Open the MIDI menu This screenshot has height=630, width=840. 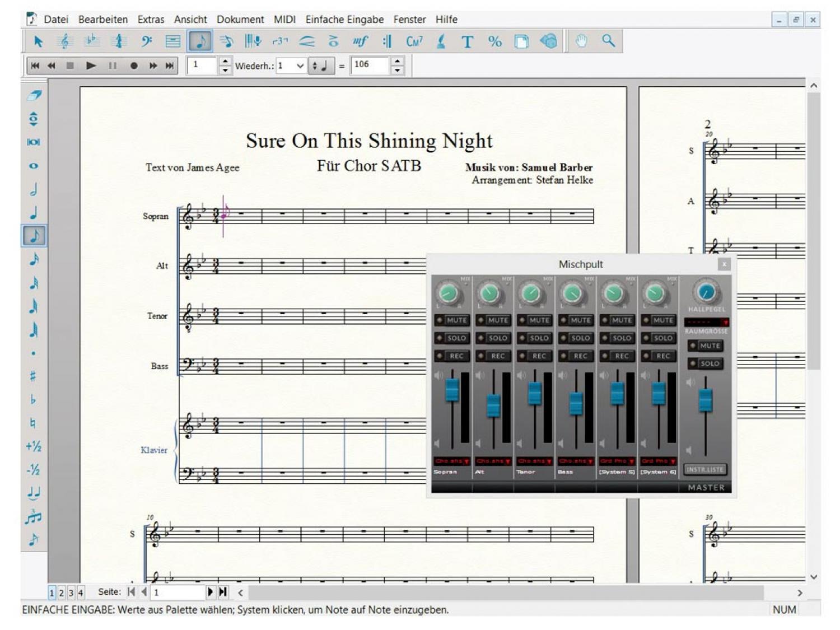click(x=284, y=20)
